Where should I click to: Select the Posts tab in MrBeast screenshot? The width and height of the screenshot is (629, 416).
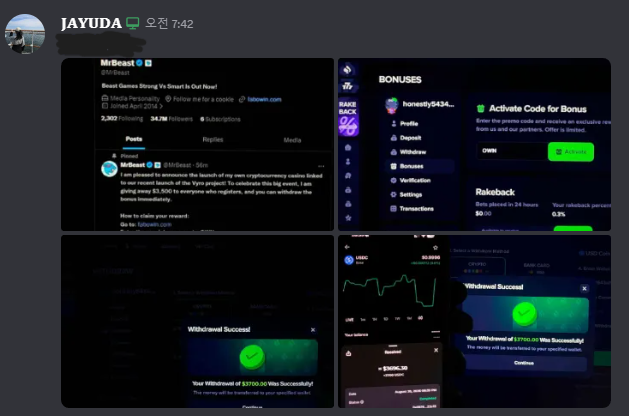(x=134, y=139)
